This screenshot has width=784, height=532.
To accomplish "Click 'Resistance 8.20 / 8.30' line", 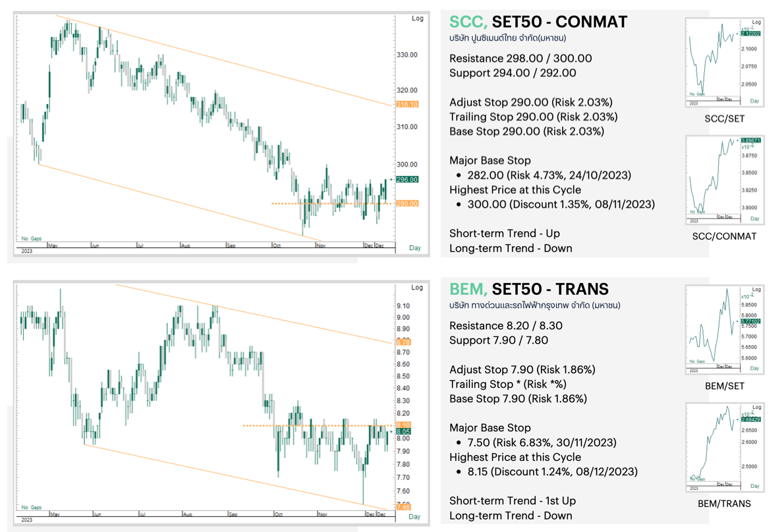I will pos(506,326).
